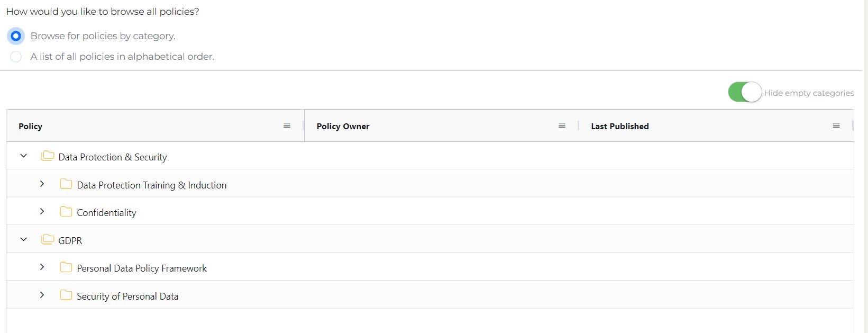Image resolution: width=868 pixels, height=333 pixels.
Task: Click the Data Protection Training & Induction label
Action: click(152, 185)
